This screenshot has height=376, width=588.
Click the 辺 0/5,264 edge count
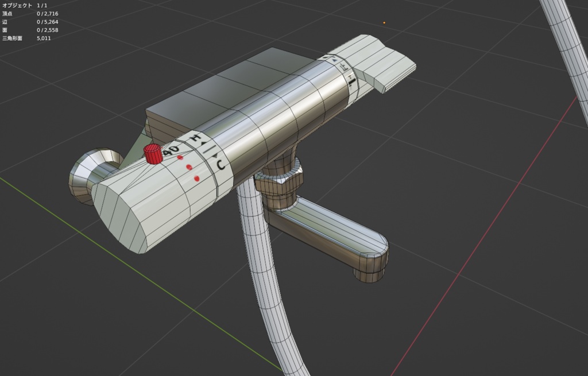coord(30,22)
